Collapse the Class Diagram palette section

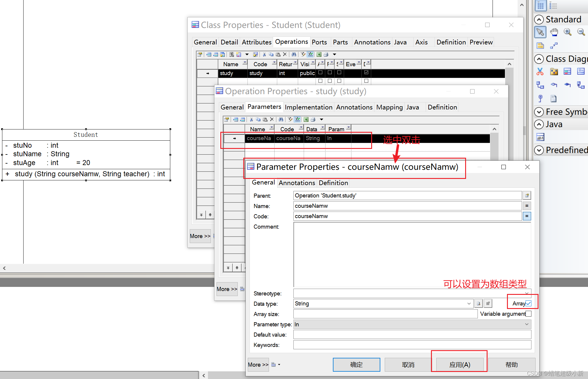pos(539,59)
